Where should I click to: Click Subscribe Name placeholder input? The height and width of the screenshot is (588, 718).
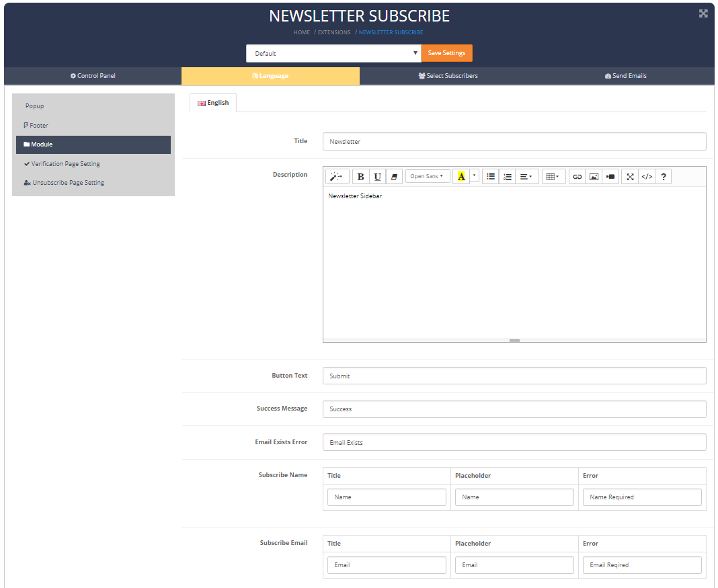pyautogui.click(x=514, y=497)
